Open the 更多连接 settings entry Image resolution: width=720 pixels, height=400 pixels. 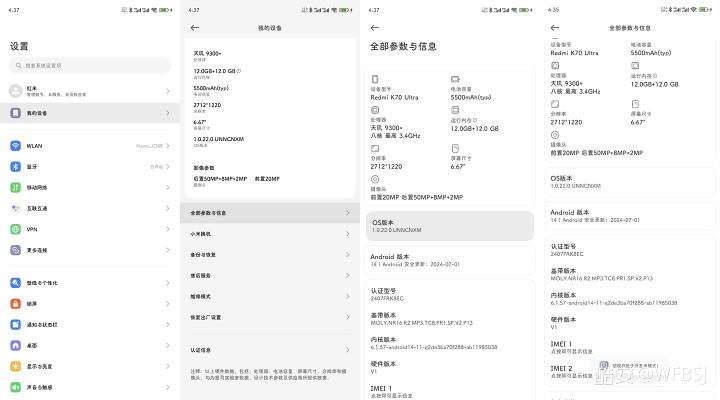(x=90, y=250)
